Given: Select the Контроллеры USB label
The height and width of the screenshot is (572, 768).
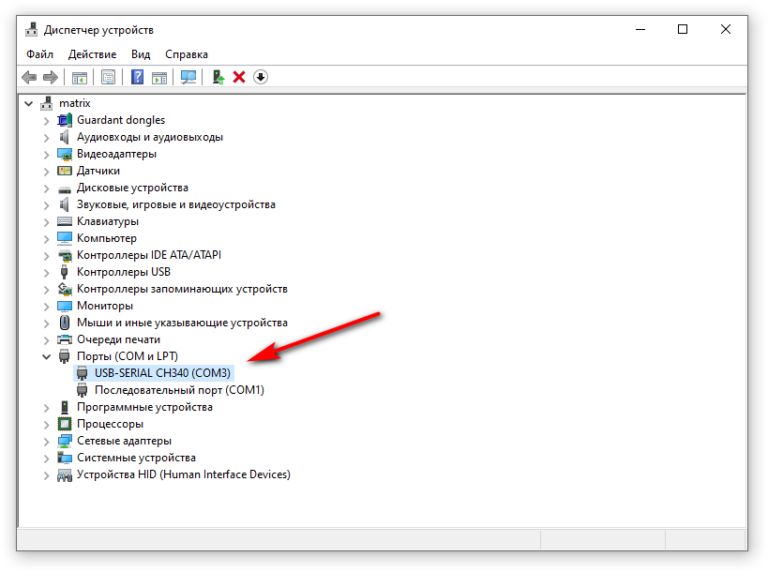Looking at the screenshot, I should pyautogui.click(x=123, y=272).
